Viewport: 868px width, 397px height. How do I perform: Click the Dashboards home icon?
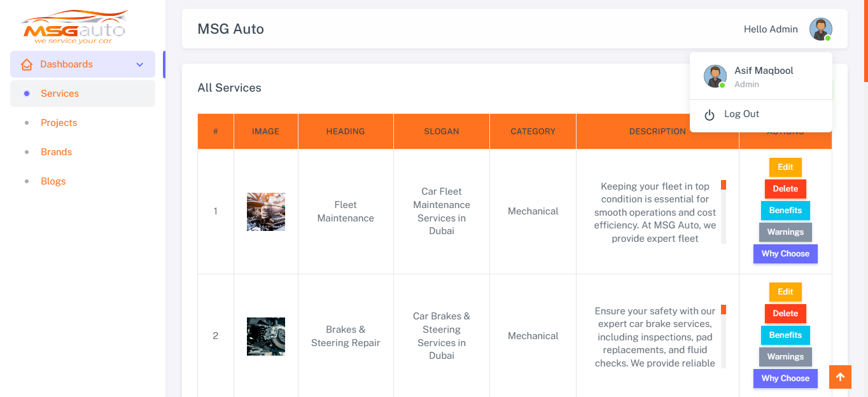(26, 64)
